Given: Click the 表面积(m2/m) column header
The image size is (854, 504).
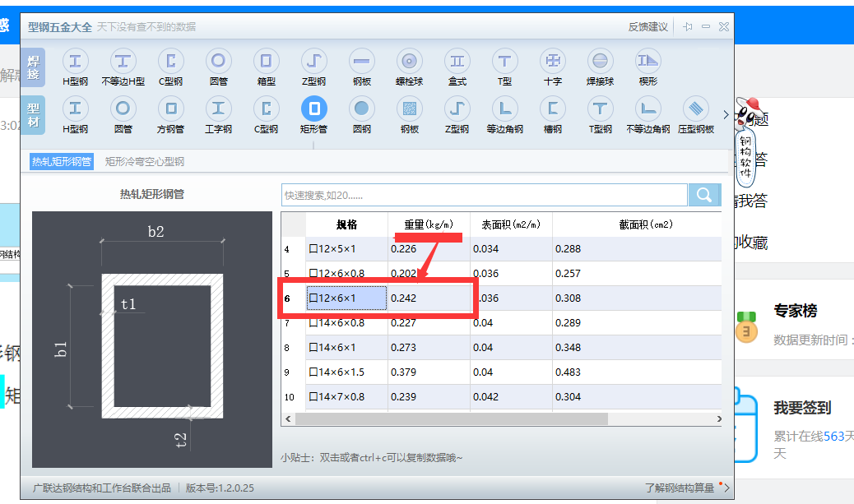Looking at the screenshot, I should [511, 224].
